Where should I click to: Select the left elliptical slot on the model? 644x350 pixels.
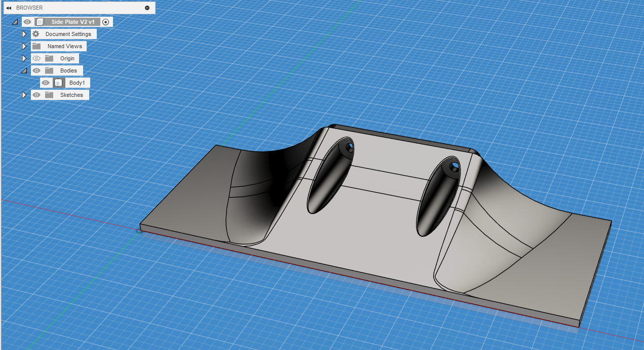(329, 175)
